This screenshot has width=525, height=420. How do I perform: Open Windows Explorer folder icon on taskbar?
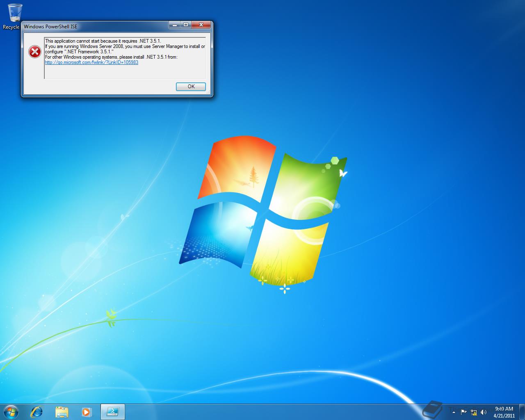(62, 411)
